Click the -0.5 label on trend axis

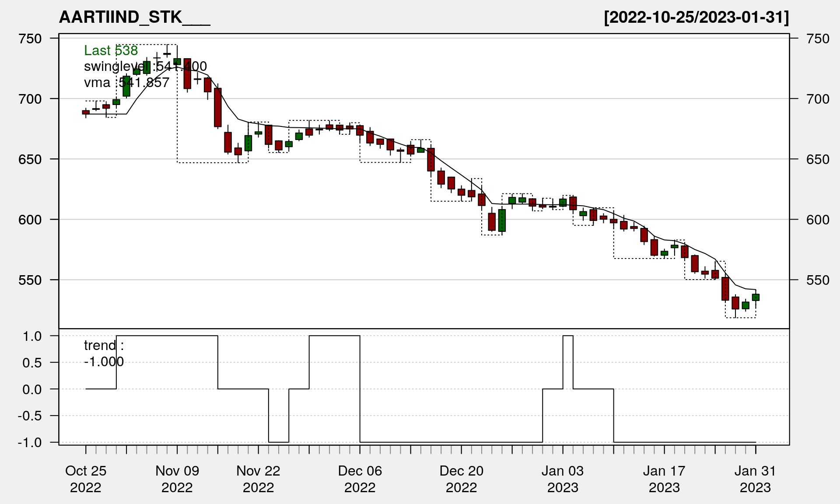[x=30, y=416]
